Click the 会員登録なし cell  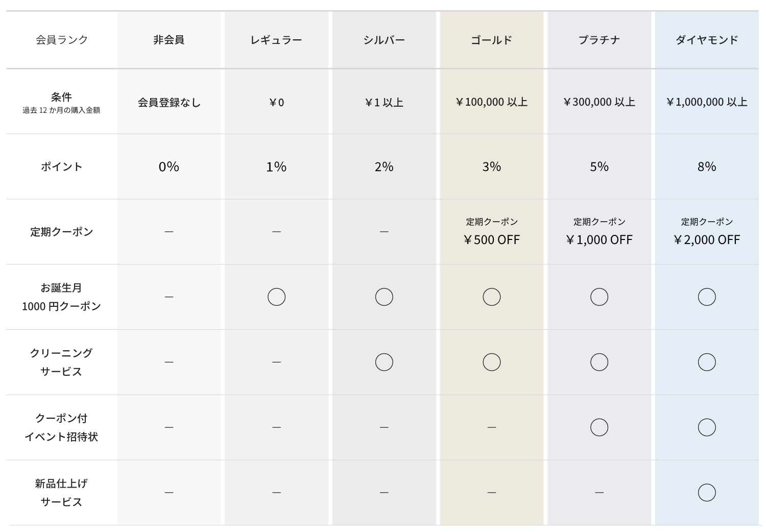pyautogui.click(x=169, y=102)
